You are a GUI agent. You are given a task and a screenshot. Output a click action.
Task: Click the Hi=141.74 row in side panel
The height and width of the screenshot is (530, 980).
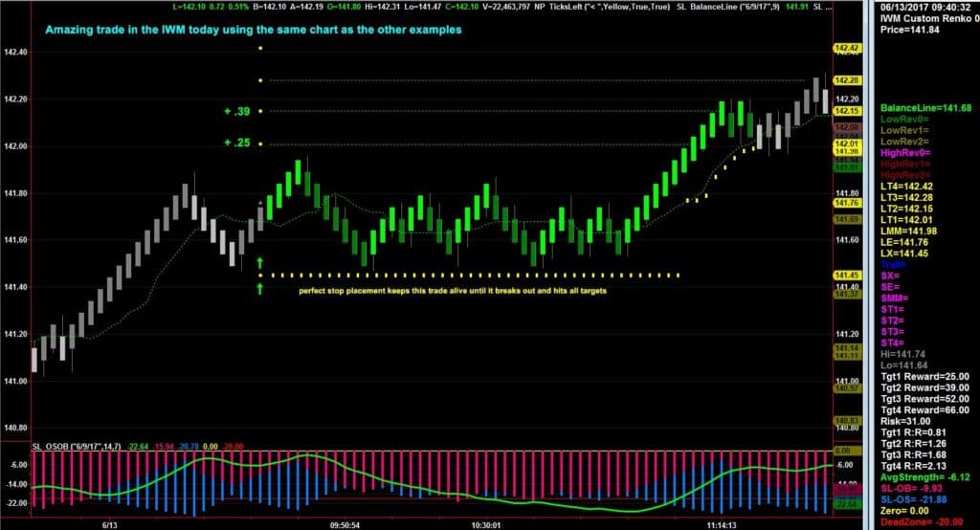click(x=902, y=354)
